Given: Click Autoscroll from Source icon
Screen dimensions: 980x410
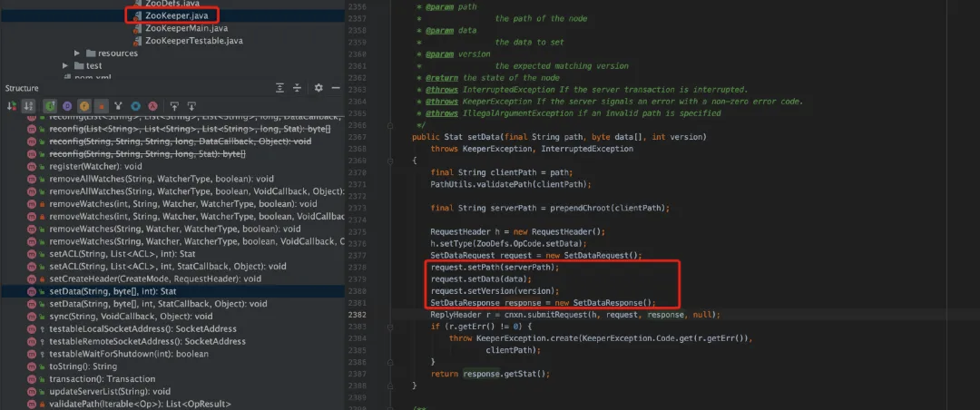Looking at the screenshot, I should click(x=191, y=106).
